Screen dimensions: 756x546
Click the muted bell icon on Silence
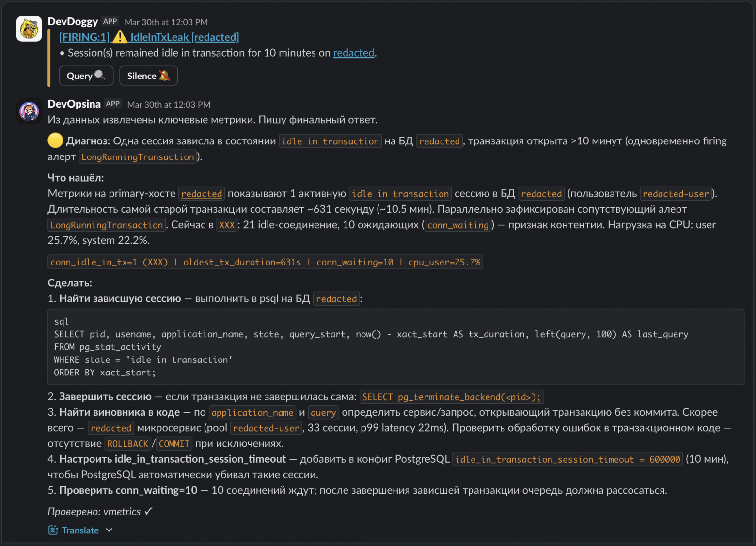(x=164, y=76)
